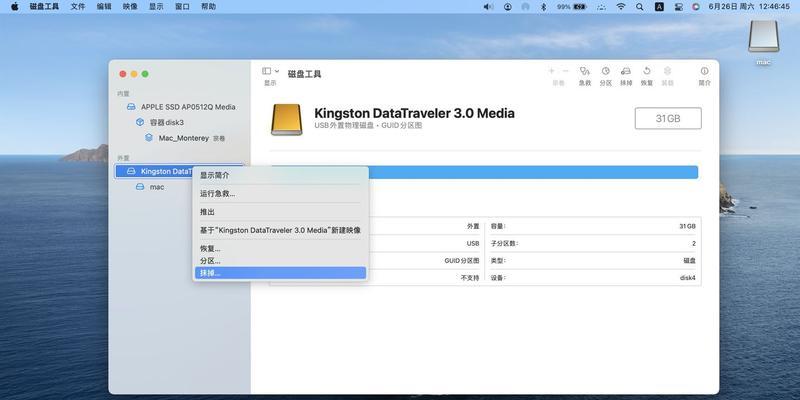This screenshot has width=800, height=400.
Task: Click the dimmed Mount (装载) toolbar icon
Action: pos(667,71)
